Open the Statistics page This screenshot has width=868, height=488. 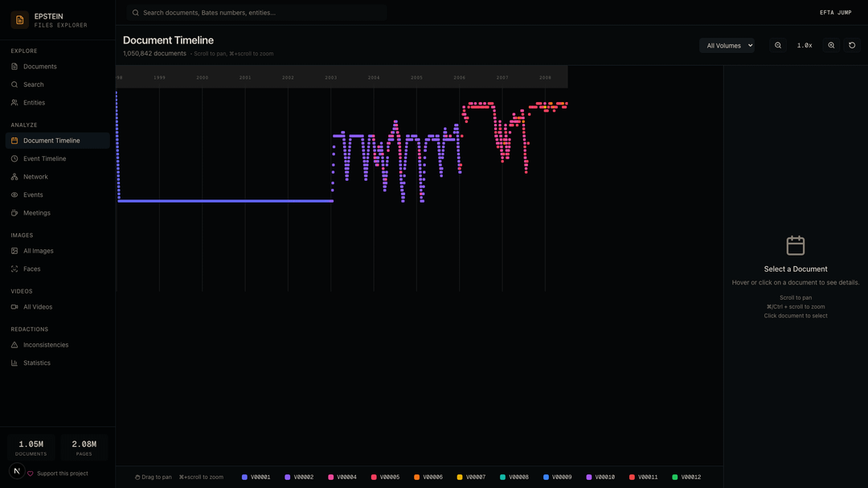(36, 363)
